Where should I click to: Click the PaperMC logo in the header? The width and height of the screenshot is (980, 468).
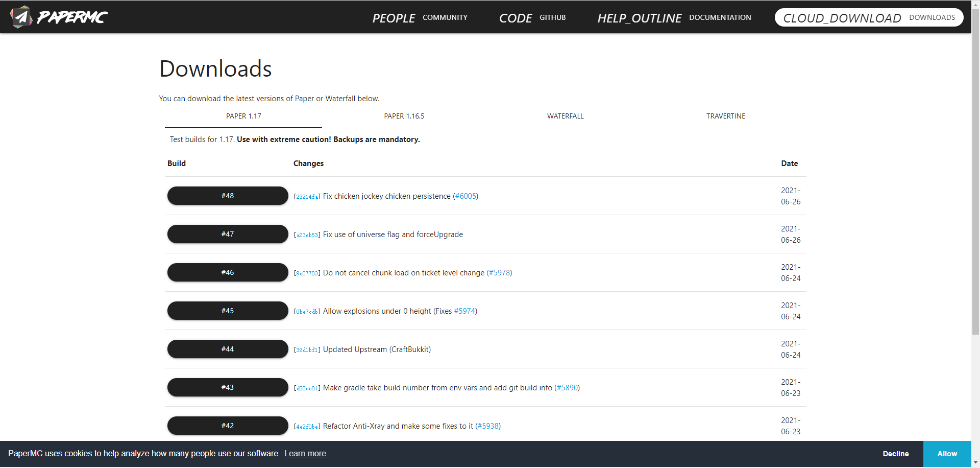pos(59,17)
